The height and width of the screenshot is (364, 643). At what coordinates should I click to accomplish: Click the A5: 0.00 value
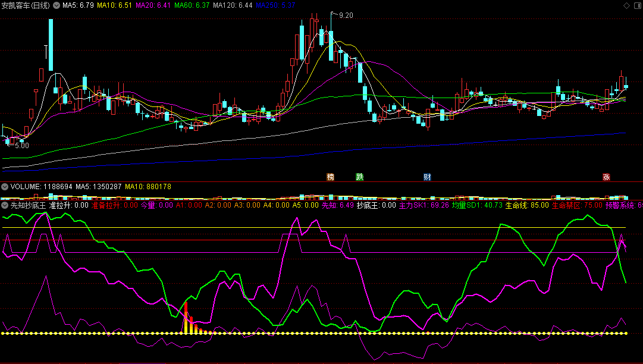coord(306,205)
